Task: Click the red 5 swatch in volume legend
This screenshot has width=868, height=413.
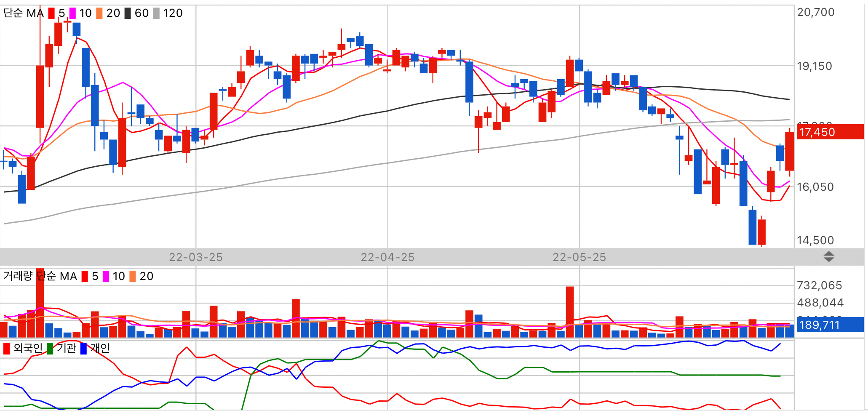Action: click(x=85, y=276)
